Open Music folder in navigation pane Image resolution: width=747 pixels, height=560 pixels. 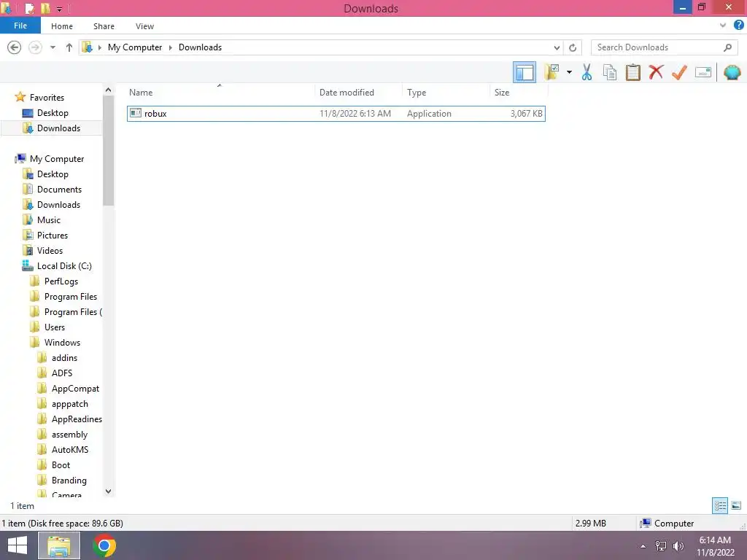pyautogui.click(x=49, y=220)
